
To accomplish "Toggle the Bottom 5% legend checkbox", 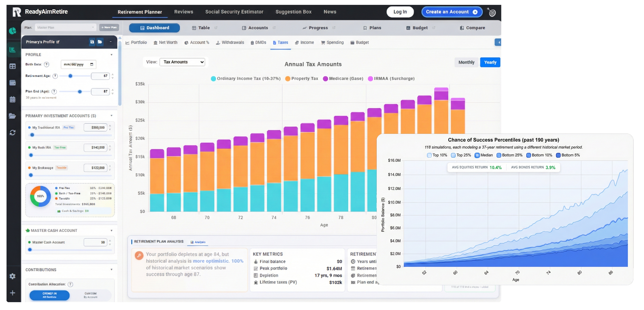I will click(x=558, y=155).
